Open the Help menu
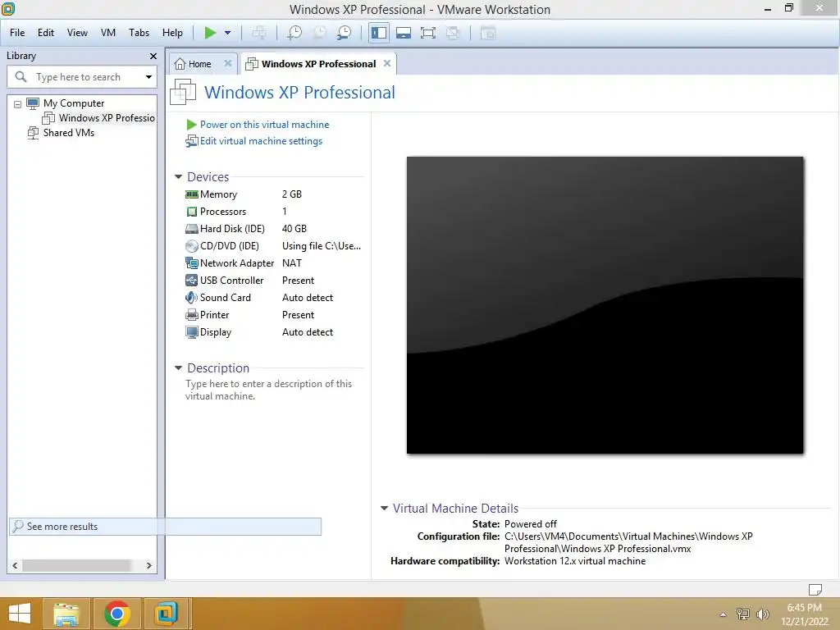840x630 pixels. (172, 33)
